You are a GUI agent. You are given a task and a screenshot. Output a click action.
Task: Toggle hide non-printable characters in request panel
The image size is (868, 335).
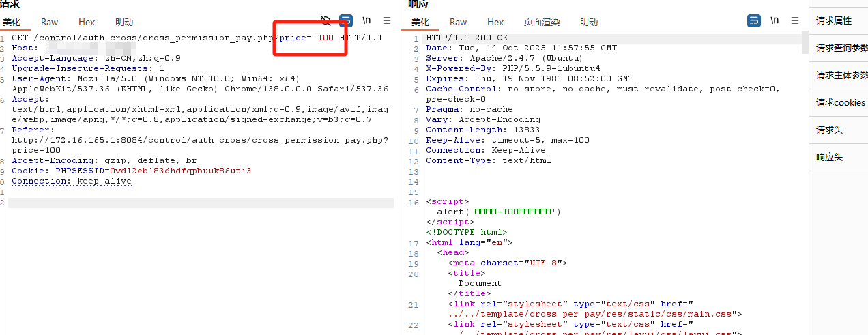point(326,20)
